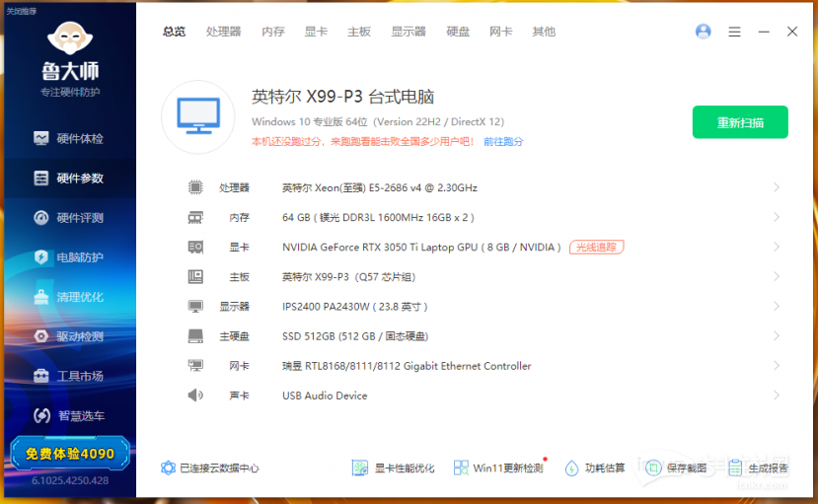The image size is (818, 504).
Task: Click text SSD 512GB (512 GB / 固态硬盘)
Action: (355, 336)
